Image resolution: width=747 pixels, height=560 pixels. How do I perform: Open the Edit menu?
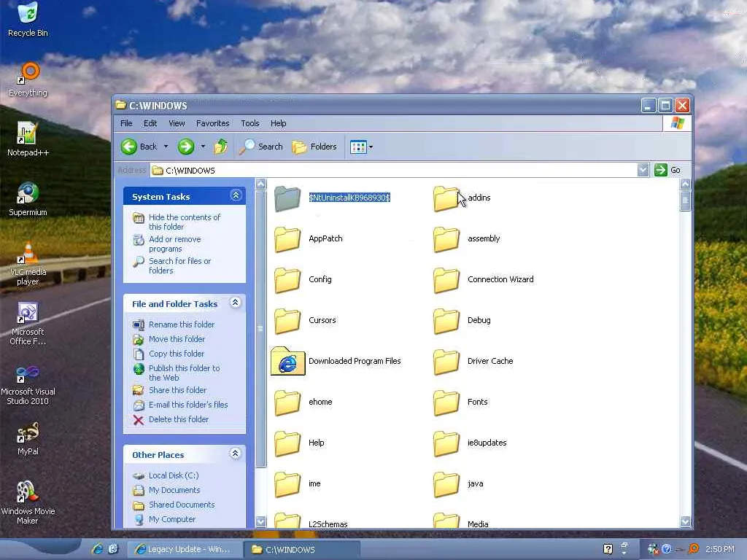tap(150, 123)
